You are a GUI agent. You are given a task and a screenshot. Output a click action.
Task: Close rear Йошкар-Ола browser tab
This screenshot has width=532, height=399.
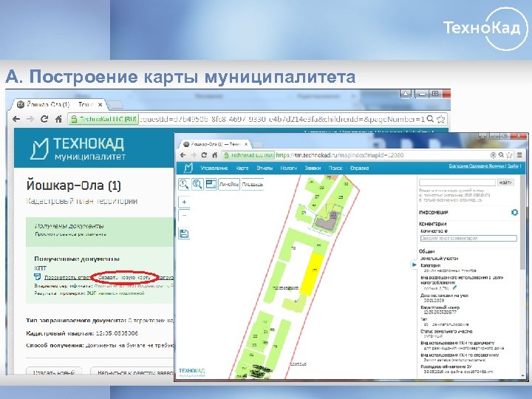pyautogui.click(x=100, y=104)
